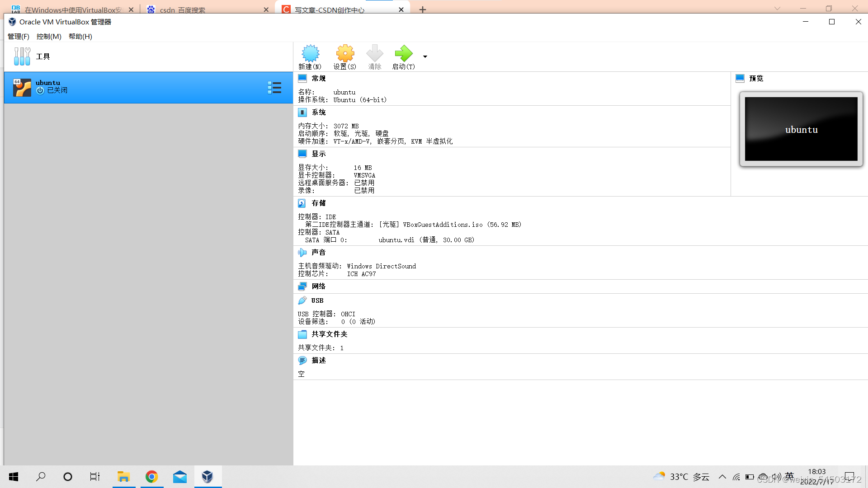Screen dimensions: 868x488
Task: Click the Shared Folders (共享文件夹) icon
Action: [302, 334]
